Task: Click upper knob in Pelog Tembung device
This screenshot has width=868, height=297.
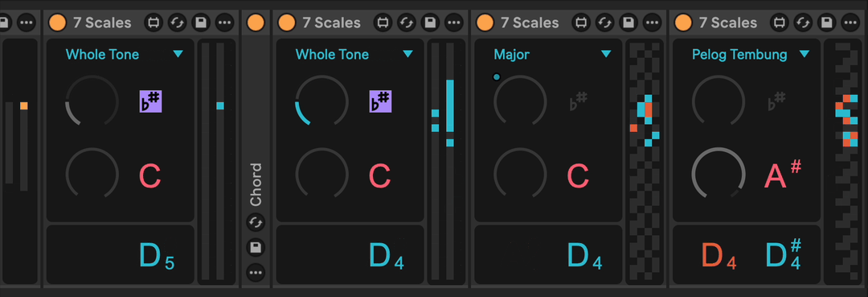Action: [x=719, y=101]
